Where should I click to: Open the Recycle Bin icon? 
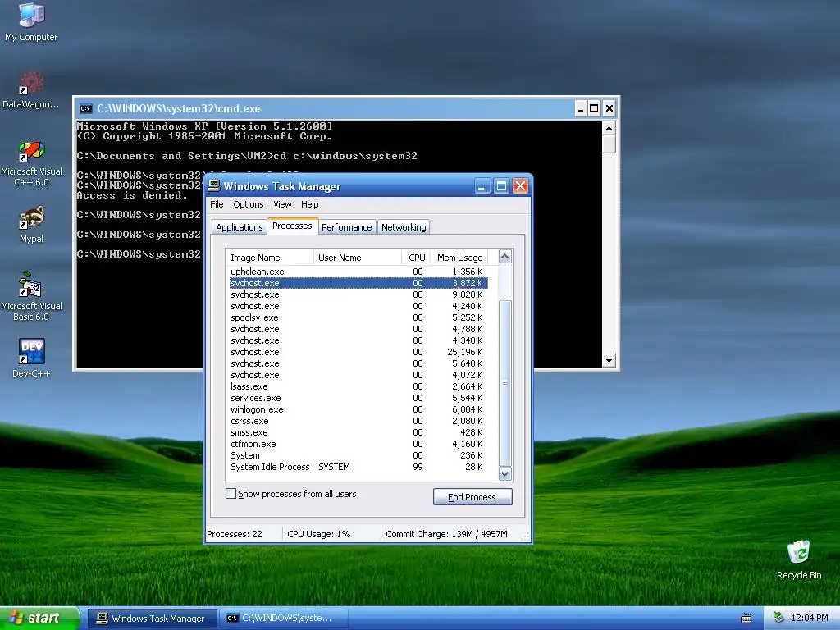pyautogui.click(x=799, y=559)
